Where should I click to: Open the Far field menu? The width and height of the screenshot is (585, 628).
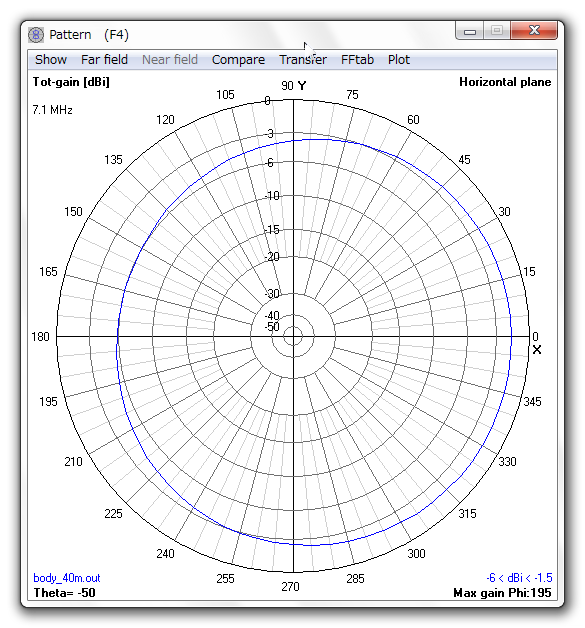(x=104, y=60)
